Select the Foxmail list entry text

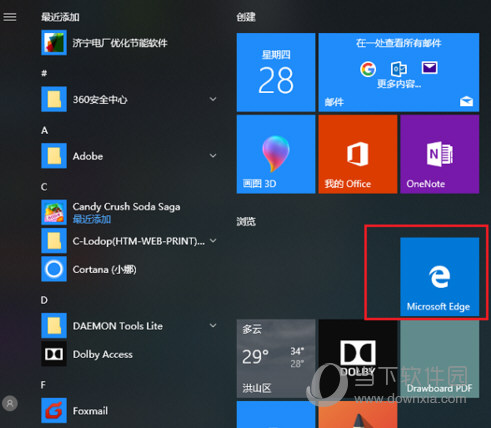90,411
